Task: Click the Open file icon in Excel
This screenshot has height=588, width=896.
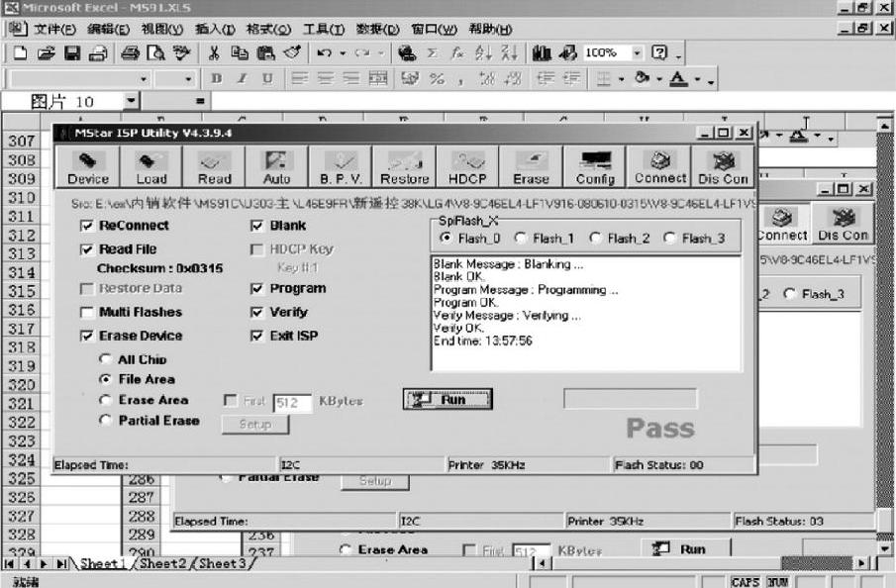Action: 46,53
